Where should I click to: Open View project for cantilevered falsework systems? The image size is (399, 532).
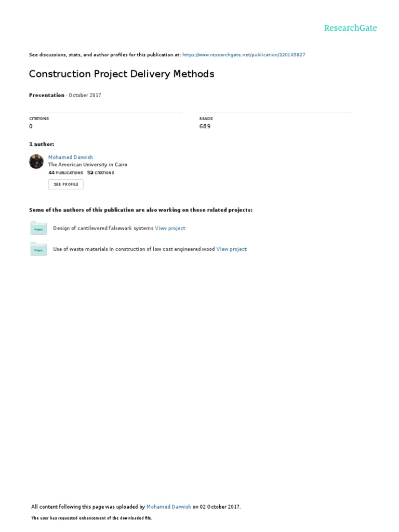tap(170, 229)
